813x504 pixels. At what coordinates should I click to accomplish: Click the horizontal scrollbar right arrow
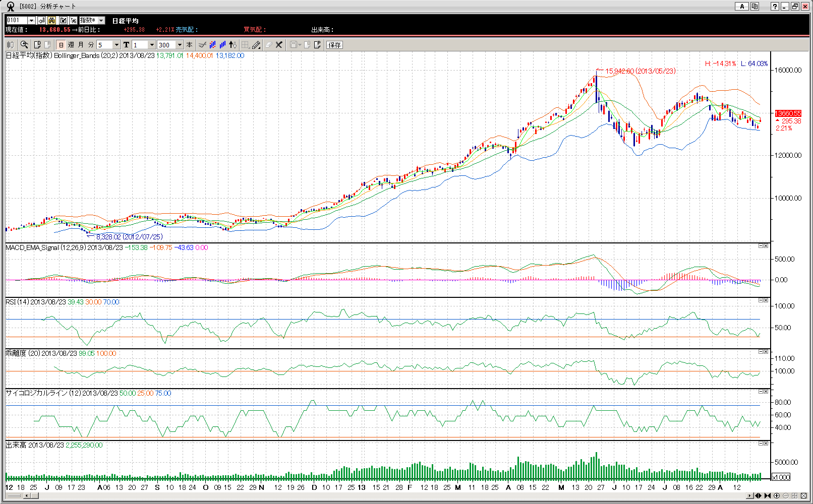[x=749, y=496]
